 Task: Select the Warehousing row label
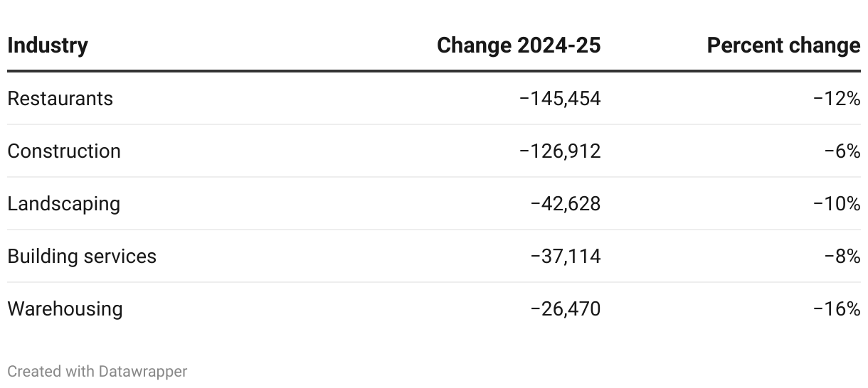pyautogui.click(x=65, y=309)
